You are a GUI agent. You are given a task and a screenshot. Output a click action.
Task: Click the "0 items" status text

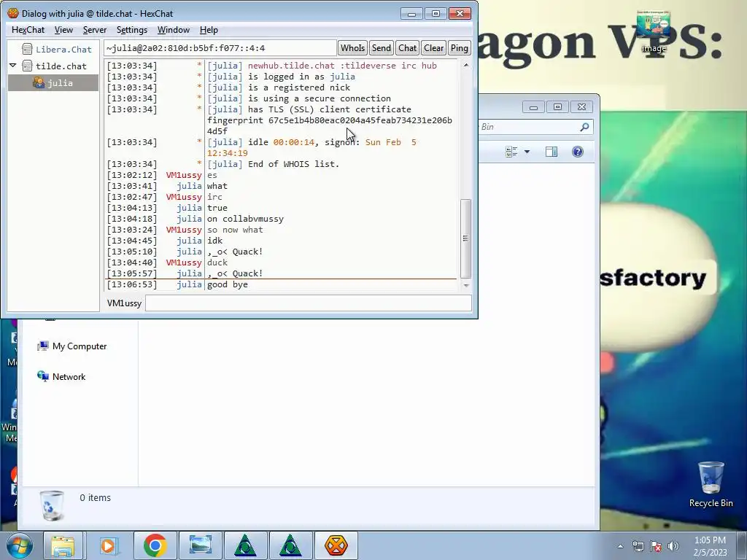click(x=96, y=497)
